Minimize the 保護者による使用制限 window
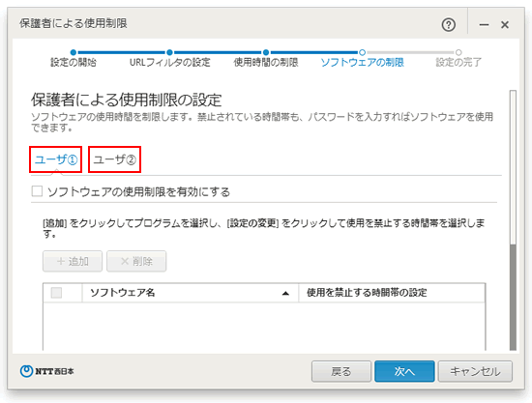Screen dimensions: 532x403 coord(484,25)
